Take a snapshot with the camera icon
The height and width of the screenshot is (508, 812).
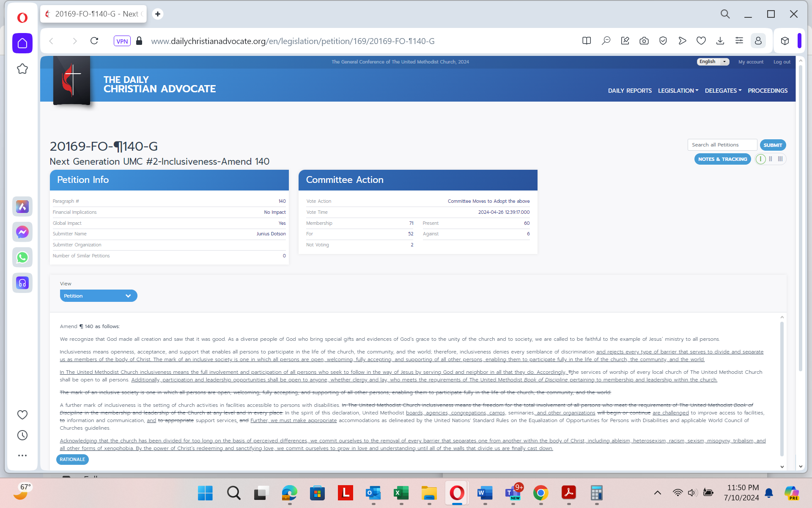pos(644,41)
